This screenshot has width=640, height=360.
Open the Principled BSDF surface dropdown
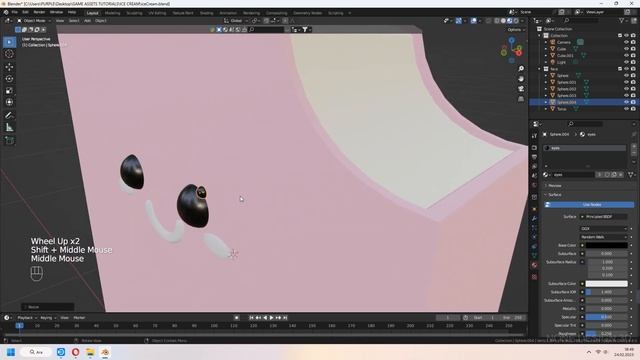[x=604, y=217]
